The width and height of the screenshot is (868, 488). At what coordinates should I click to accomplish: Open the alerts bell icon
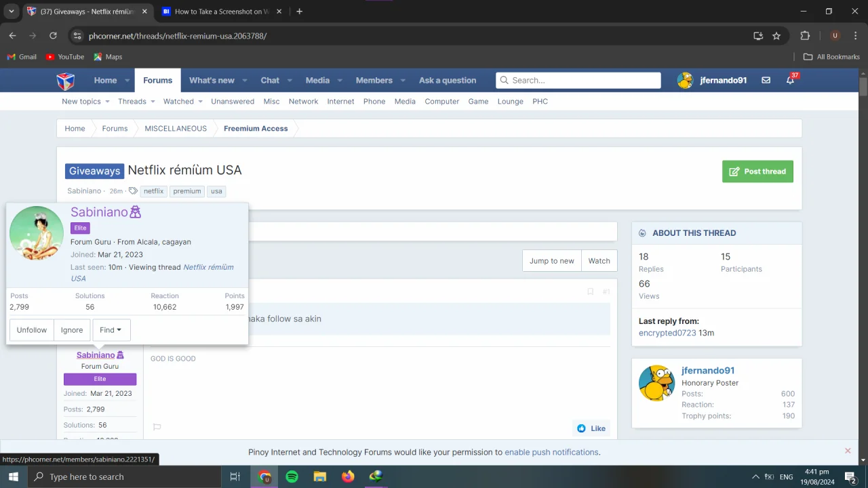click(x=790, y=80)
